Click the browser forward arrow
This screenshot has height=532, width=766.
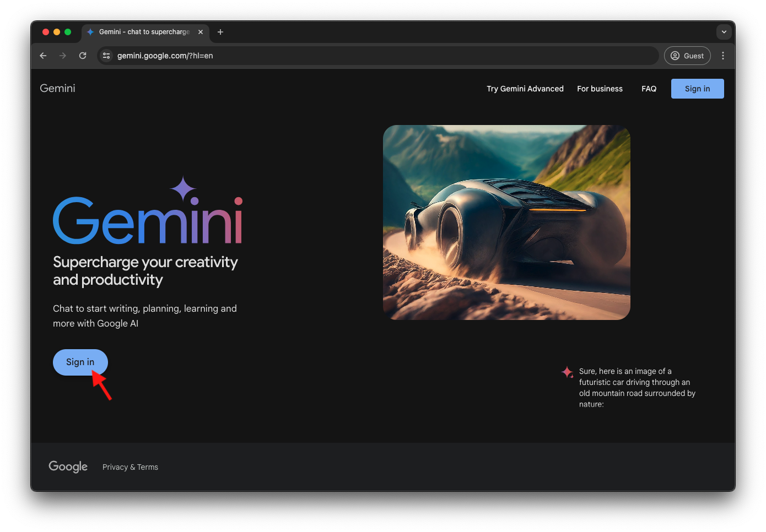point(63,56)
